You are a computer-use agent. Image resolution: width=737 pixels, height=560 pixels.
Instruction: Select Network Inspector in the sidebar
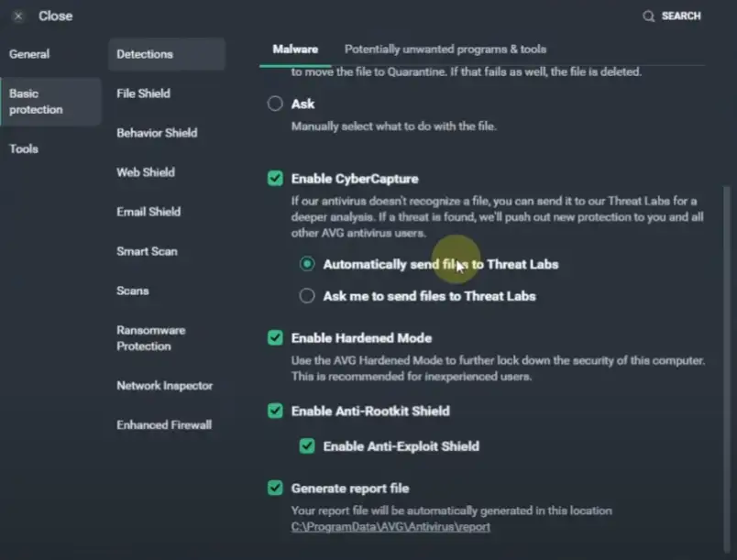click(x=164, y=386)
